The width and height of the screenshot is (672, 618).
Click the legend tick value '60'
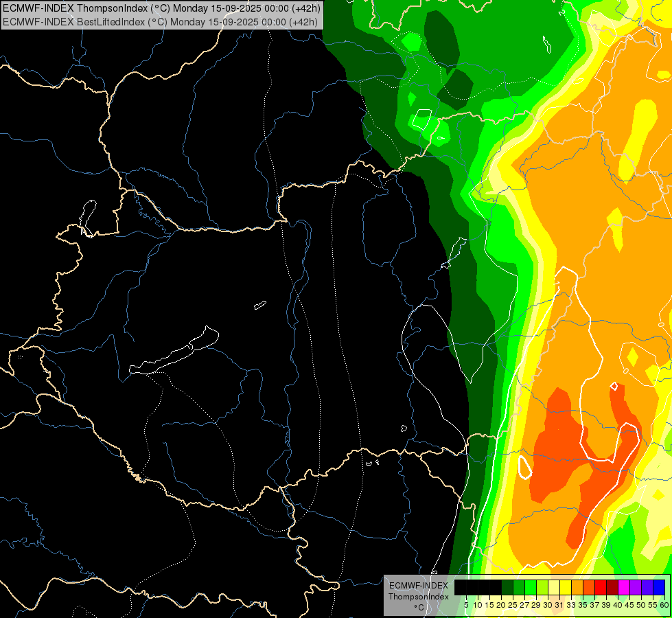664,605
